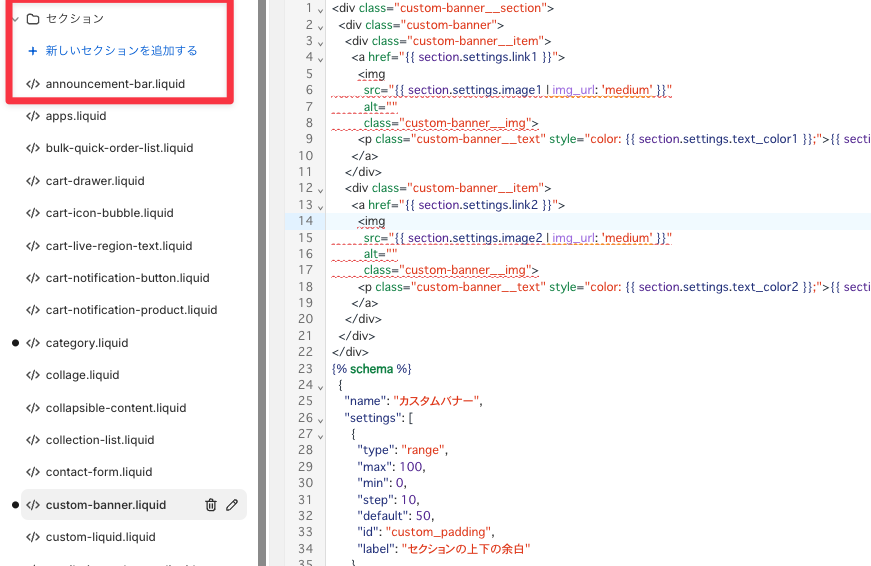Rename custom-banner.liquid with pencil icon
Image resolution: width=871 pixels, height=566 pixels.
232,505
